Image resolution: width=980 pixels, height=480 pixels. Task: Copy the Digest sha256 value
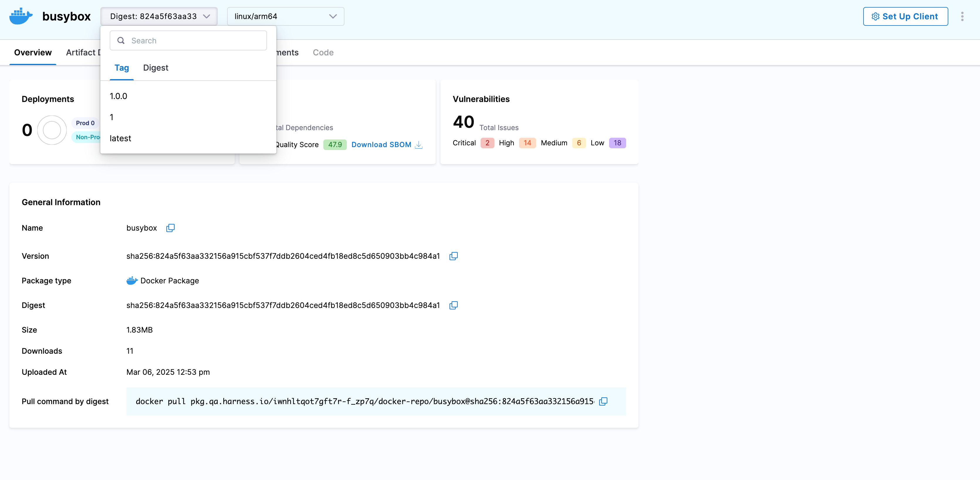[x=453, y=306]
